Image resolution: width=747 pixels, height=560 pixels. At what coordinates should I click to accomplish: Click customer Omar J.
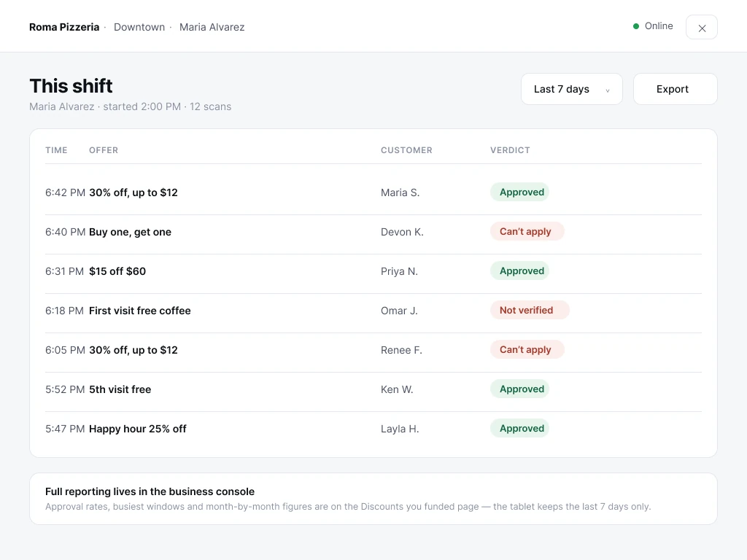[x=399, y=311]
